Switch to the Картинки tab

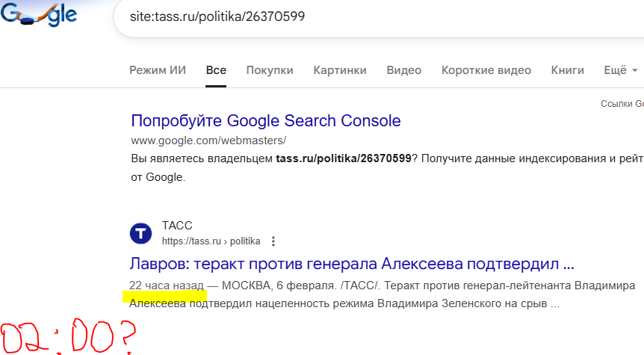click(340, 70)
